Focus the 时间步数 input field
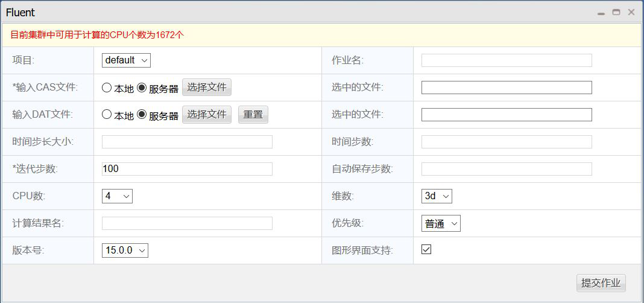Viewport: 644px width, 303px height. pyautogui.click(x=507, y=142)
